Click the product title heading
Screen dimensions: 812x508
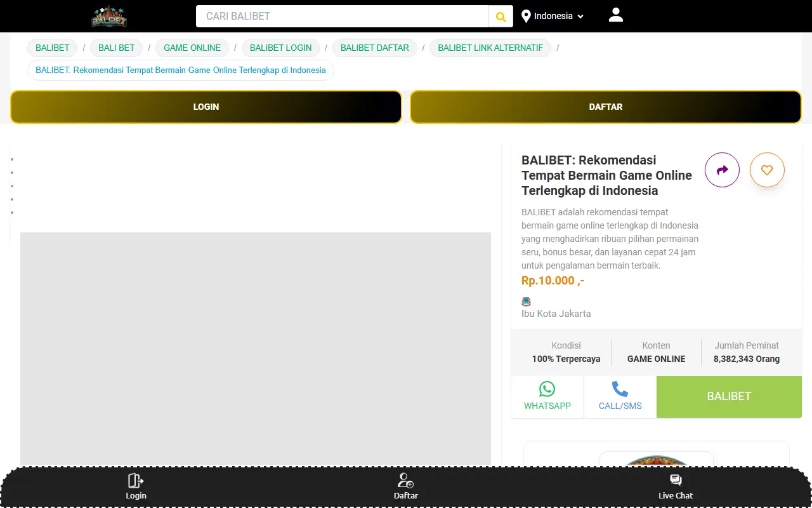(x=607, y=175)
